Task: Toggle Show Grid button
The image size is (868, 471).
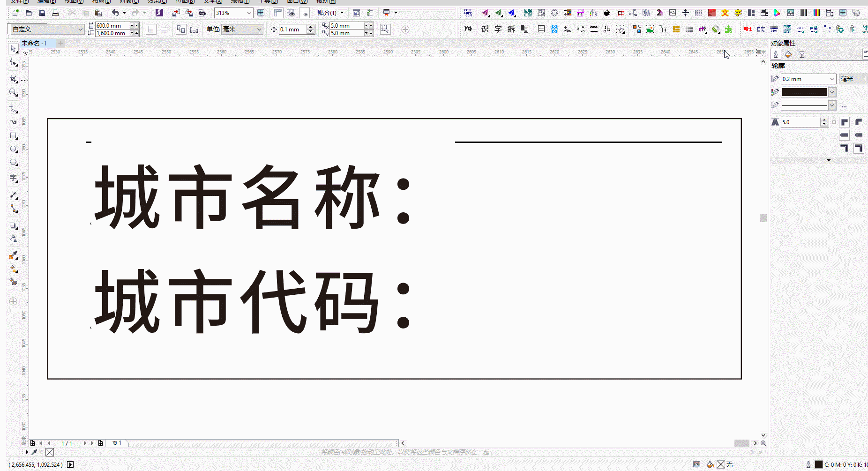Action: (x=291, y=13)
